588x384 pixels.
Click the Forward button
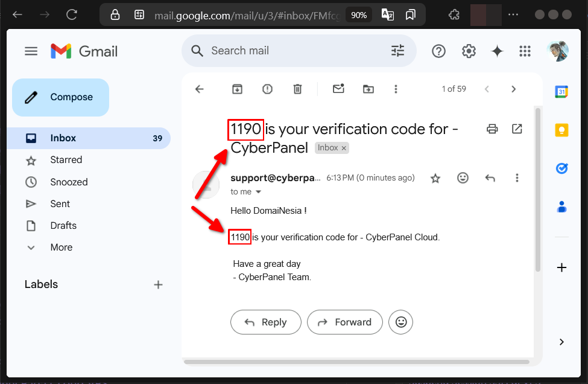[345, 322]
